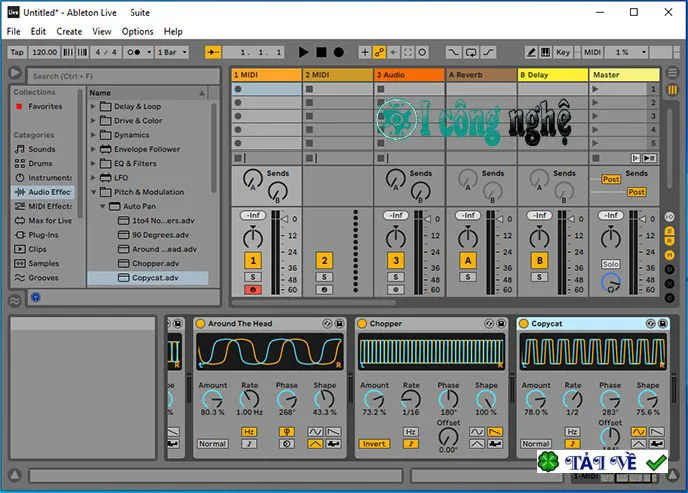Open the Plug-Ins category
The height and width of the screenshot is (493, 688).
coord(43,235)
